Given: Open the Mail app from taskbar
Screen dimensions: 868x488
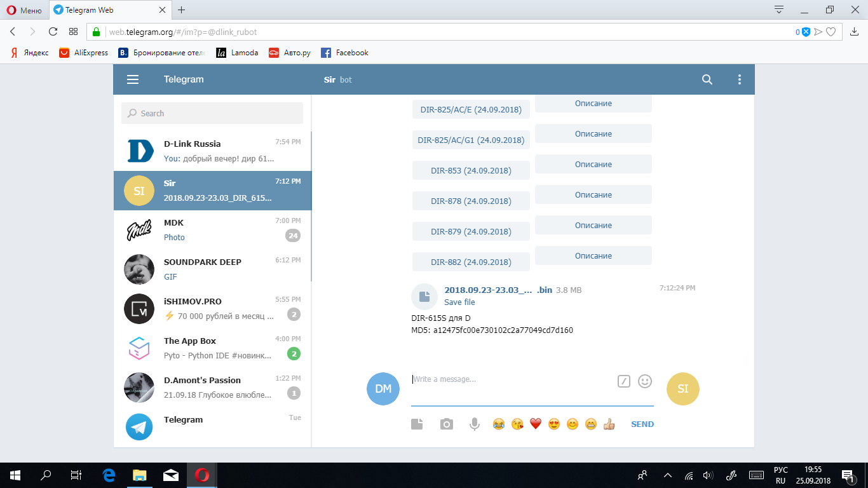Looking at the screenshot, I should tap(170, 475).
